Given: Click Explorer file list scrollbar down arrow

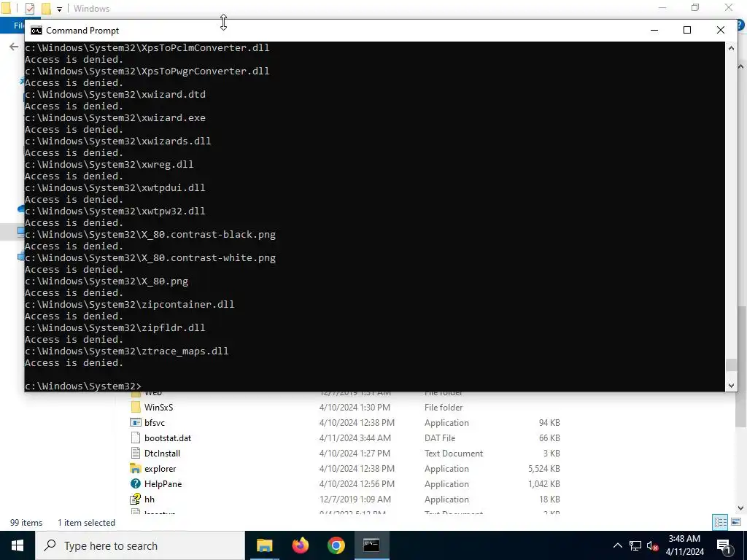Looking at the screenshot, I should tap(740, 508).
